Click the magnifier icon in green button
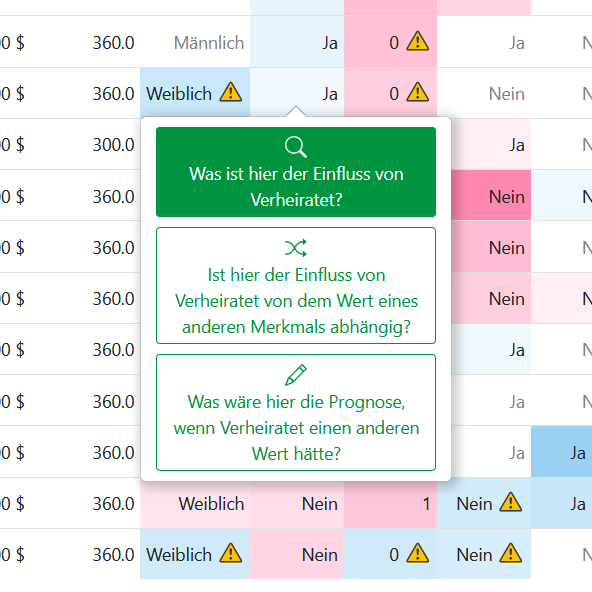Screen dimensions: 592x592 296,147
